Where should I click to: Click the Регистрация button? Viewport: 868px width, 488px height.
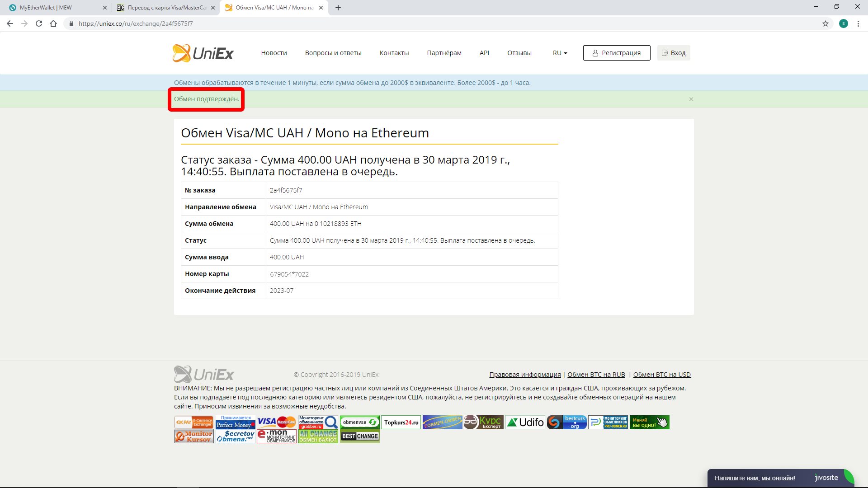coord(617,53)
